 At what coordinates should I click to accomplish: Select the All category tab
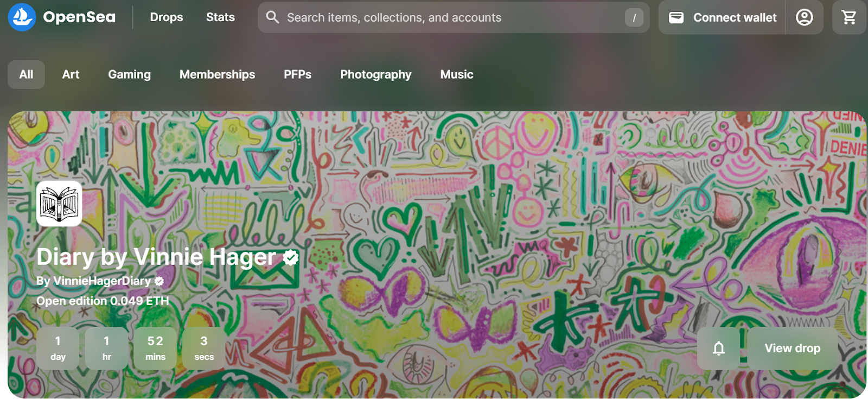(26, 74)
